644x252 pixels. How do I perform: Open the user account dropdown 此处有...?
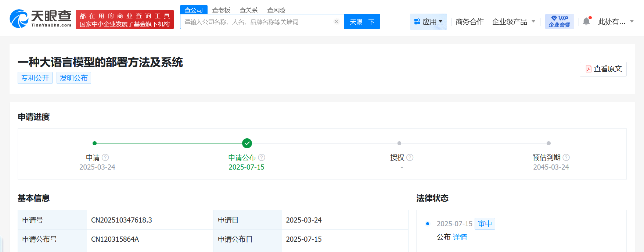(616, 22)
